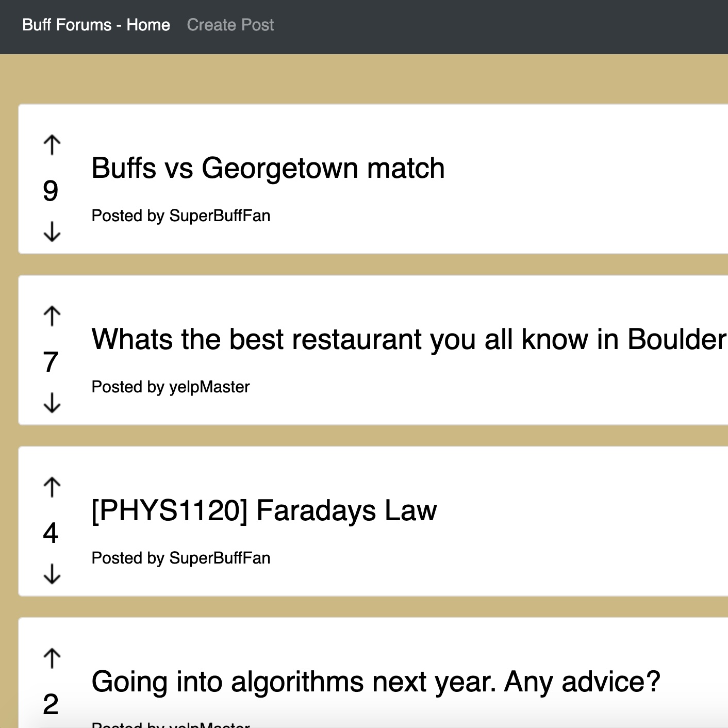The image size is (728, 728).
Task: Click Posted by yelpMaster under restaurant post
Action: (171, 387)
